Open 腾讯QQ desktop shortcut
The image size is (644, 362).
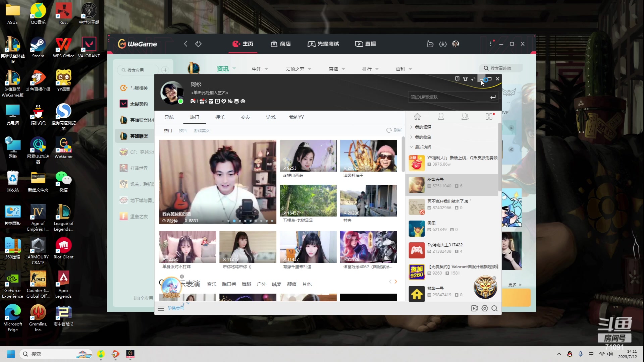pyautogui.click(x=38, y=114)
